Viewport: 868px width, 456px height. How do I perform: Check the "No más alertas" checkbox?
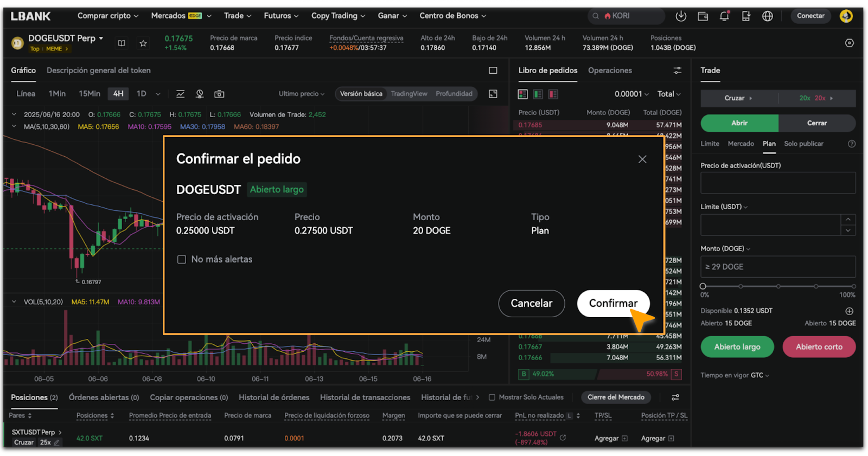[x=182, y=260]
